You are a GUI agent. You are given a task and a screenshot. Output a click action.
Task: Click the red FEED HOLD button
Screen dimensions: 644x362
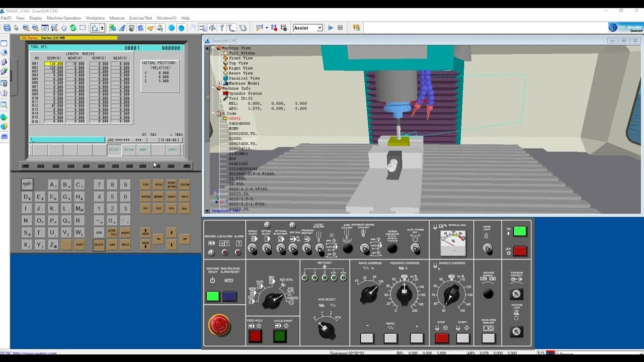[x=255, y=336]
